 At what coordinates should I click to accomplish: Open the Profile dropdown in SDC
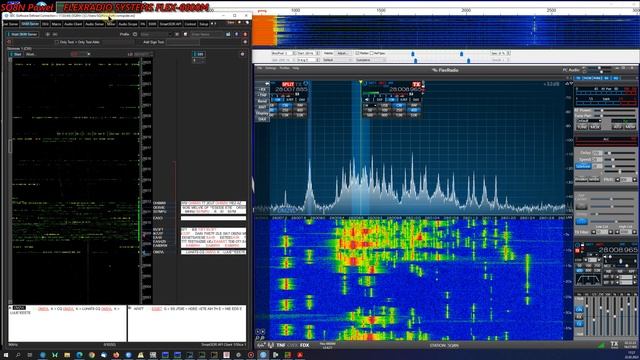click(x=155, y=34)
